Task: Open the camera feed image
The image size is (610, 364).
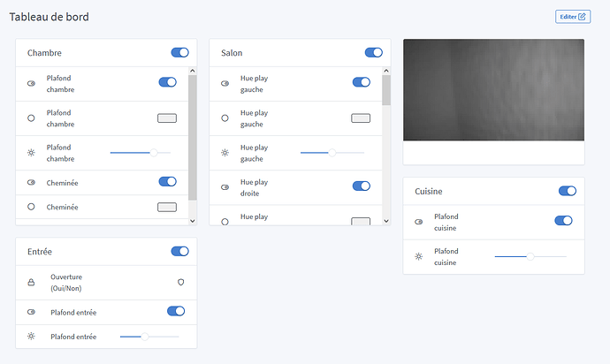Action: click(x=493, y=90)
